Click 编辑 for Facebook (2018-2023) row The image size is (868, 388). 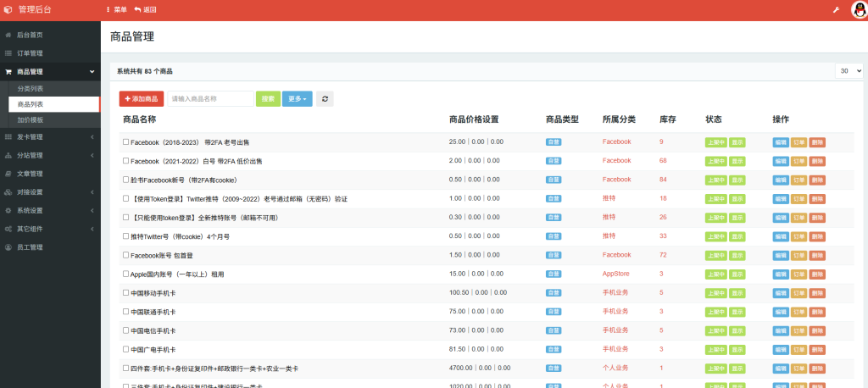point(781,142)
